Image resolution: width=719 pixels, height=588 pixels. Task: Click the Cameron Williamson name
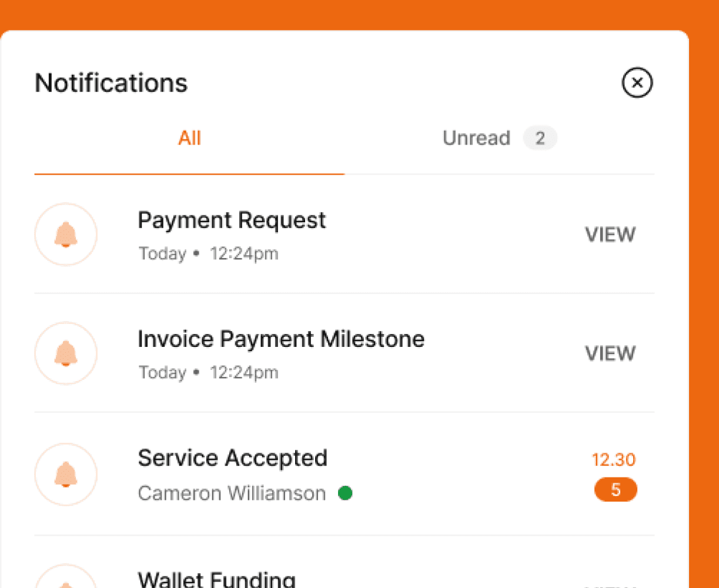point(232,493)
